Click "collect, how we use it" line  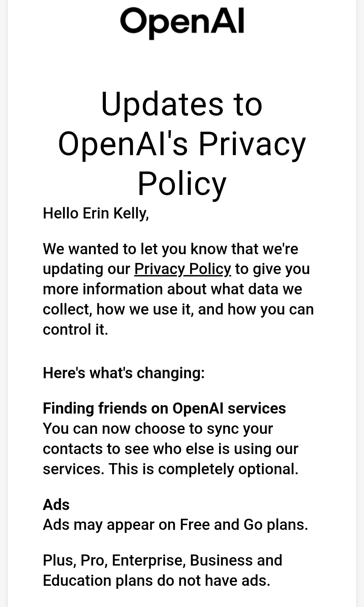(178, 309)
